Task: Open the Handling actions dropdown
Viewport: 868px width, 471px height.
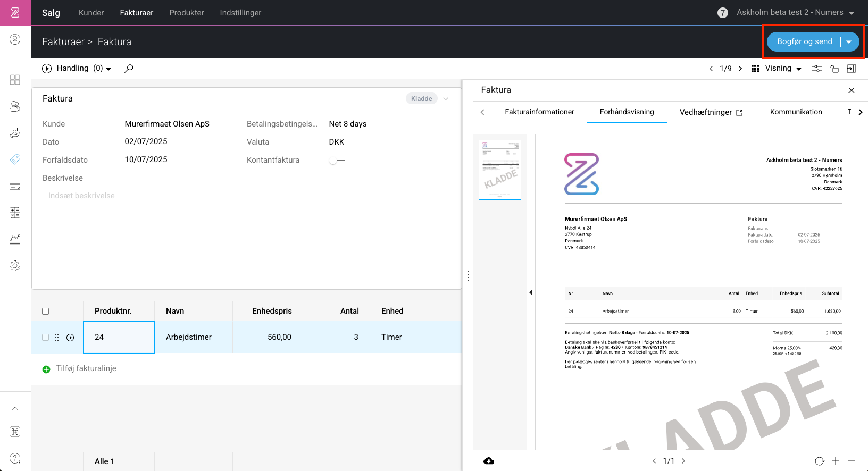Action: (x=77, y=68)
